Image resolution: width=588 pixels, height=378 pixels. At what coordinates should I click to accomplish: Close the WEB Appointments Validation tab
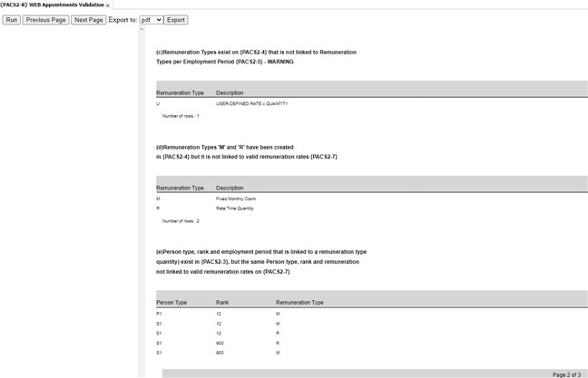(108, 5)
